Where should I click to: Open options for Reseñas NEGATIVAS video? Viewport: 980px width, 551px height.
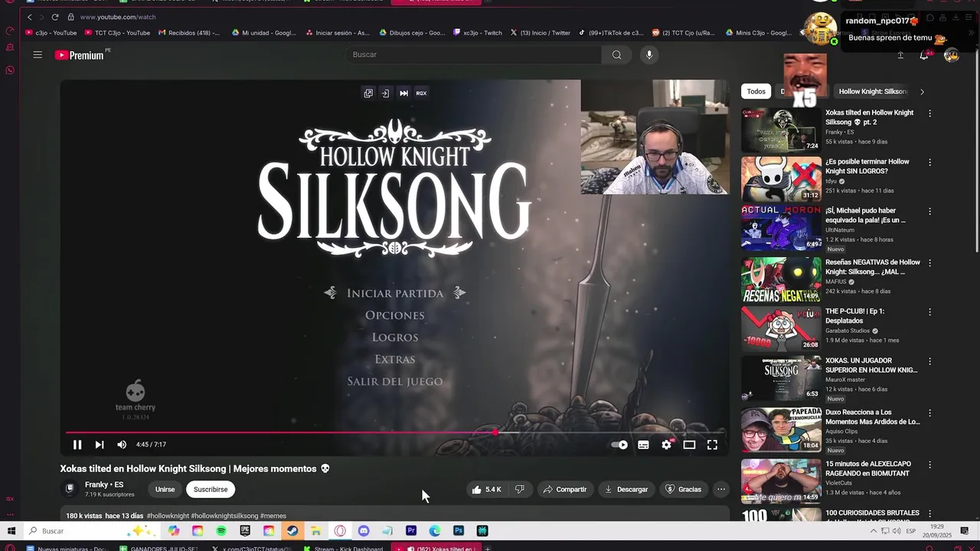point(930,263)
